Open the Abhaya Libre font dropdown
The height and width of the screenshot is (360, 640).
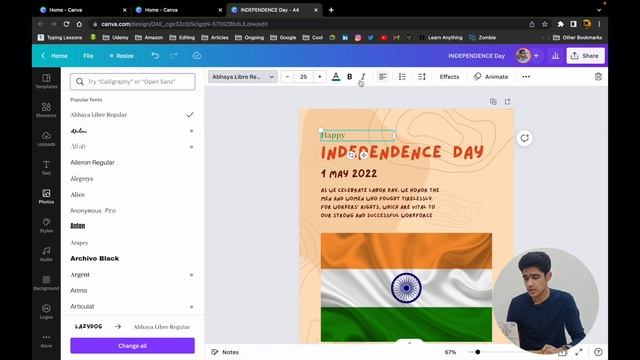[242, 77]
